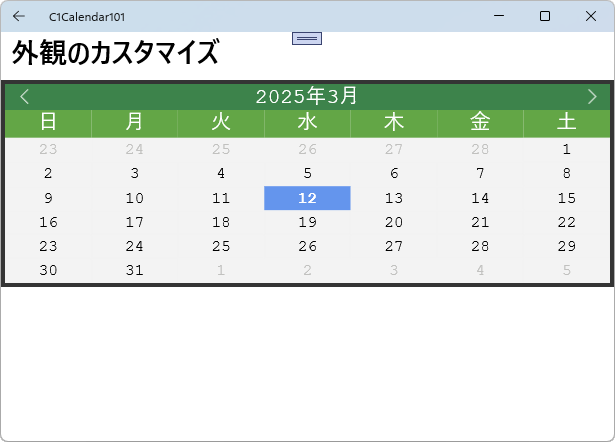615x442 pixels.
Task: Minimize the C1Calendar101 window
Action: [x=500, y=16]
